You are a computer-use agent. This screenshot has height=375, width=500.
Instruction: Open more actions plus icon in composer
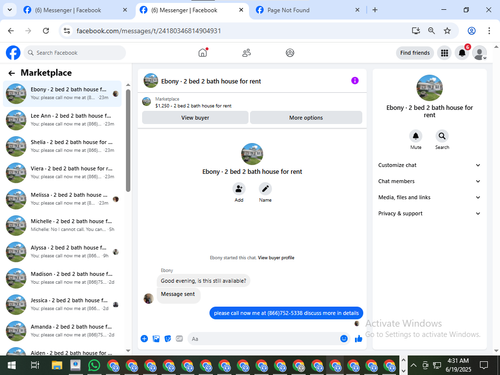tap(144, 339)
